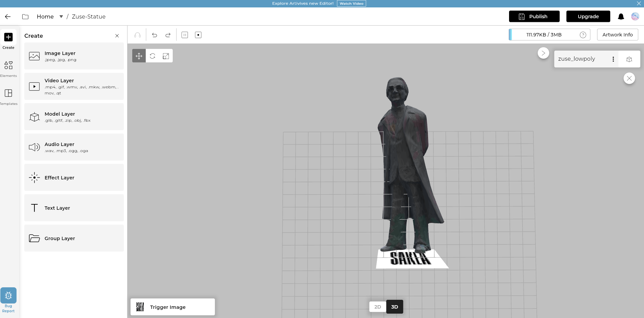Image resolution: width=644 pixels, height=318 pixels.
Task: Open the notifications bell
Action: click(621, 17)
